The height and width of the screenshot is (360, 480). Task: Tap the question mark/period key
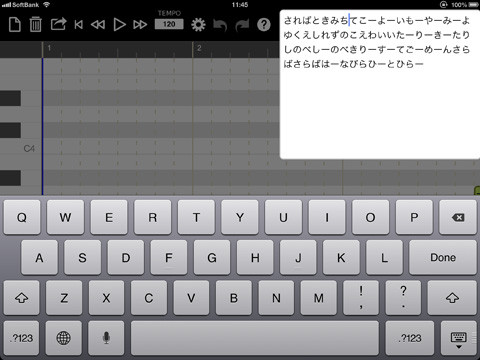(x=404, y=298)
